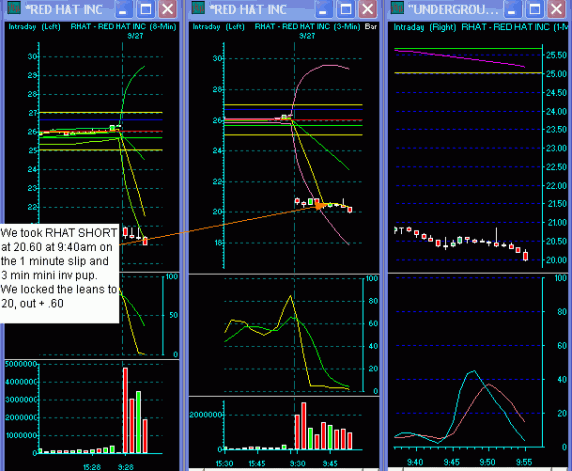The image size is (572, 471).
Task: Select the left window's "*RED HAT INC" title bar text
Action: 64,9
